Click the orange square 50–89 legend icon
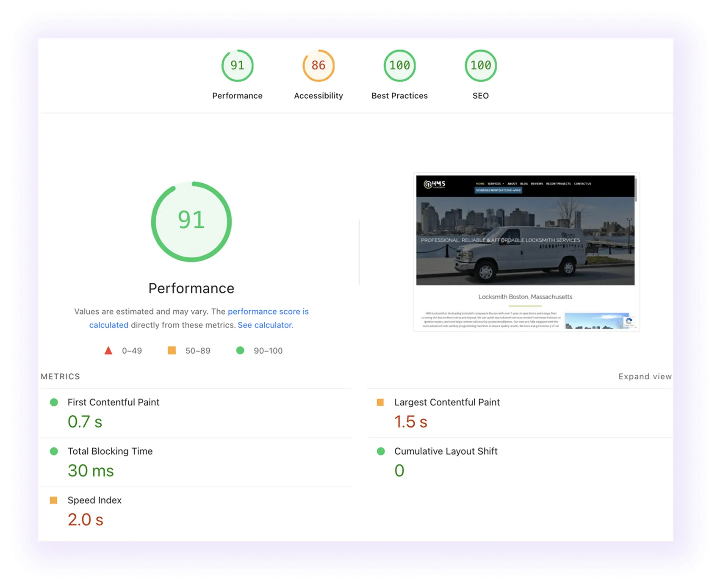Viewport: 720px width, 588px height. click(x=172, y=351)
